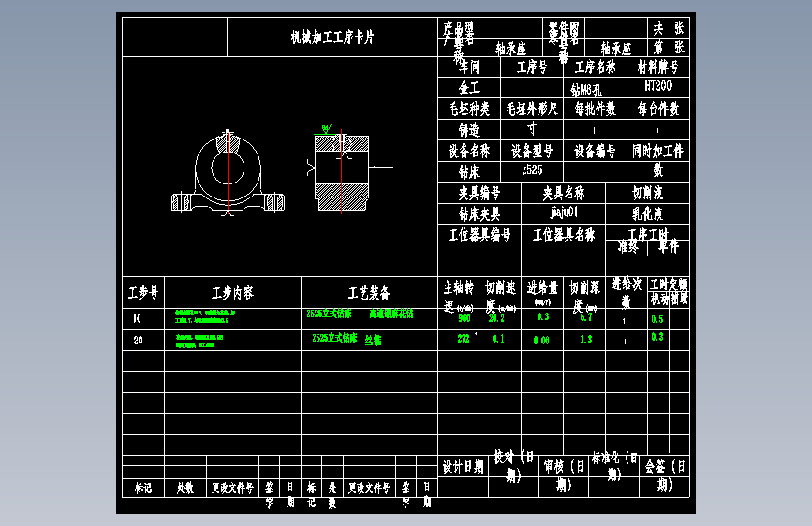Viewport: 812px width, 526px height.
Task: Click the 乳化液 cutting fluid cell
Action: [647, 213]
